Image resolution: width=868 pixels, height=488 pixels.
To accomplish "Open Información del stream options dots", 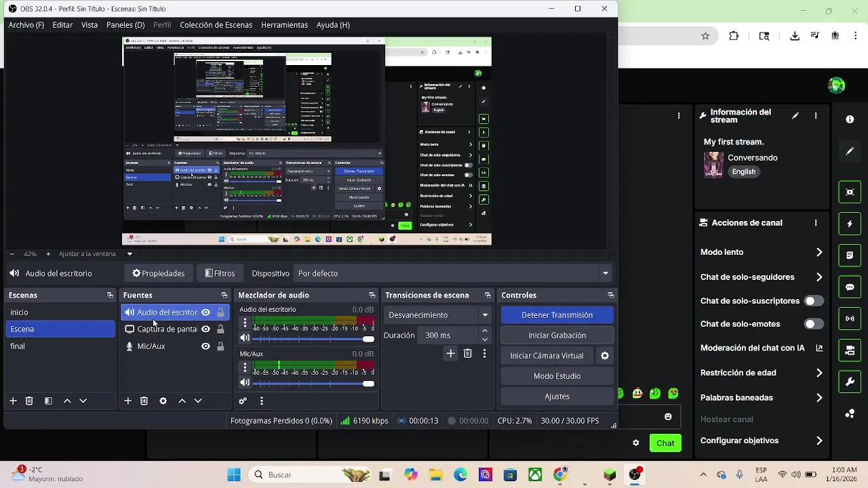I will pyautogui.click(x=816, y=116).
